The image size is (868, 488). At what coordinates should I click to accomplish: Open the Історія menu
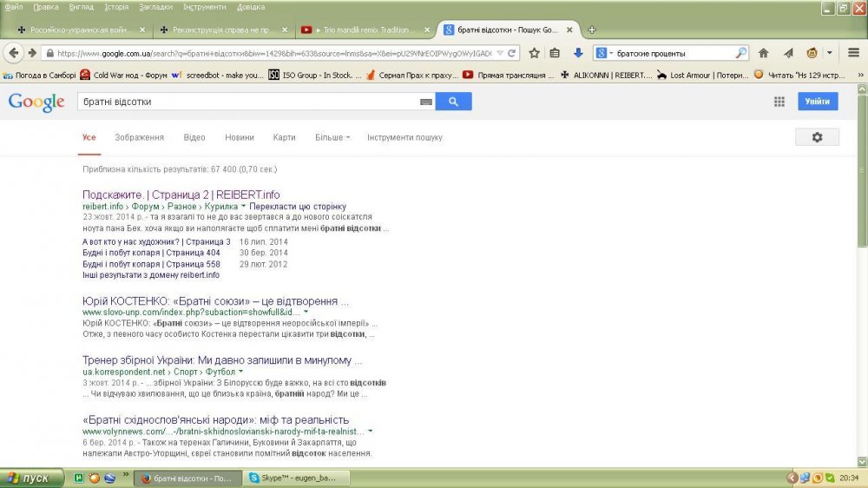pos(116,7)
